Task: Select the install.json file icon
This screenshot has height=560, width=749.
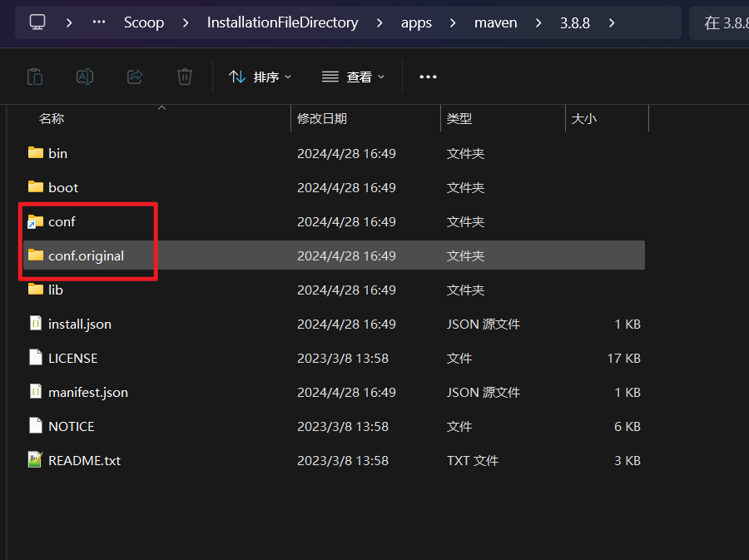Action: pyautogui.click(x=35, y=324)
